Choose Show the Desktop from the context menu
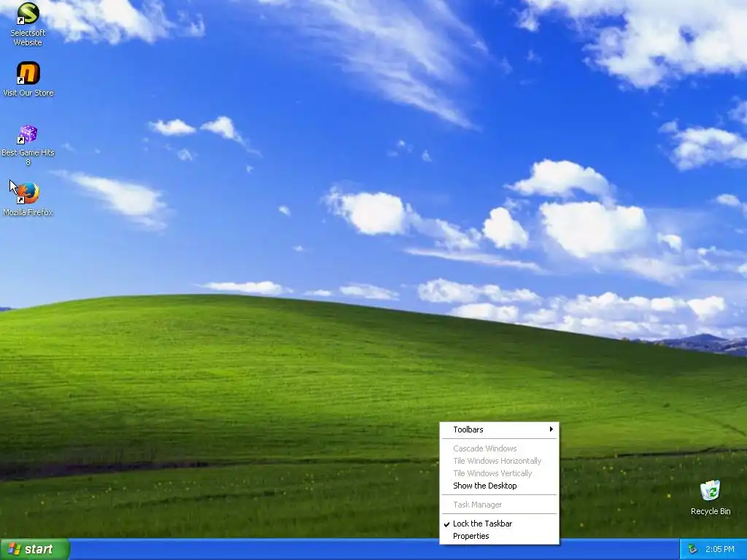Image resolution: width=747 pixels, height=560 pixels. pyautogui.click(x=499, y=486)
